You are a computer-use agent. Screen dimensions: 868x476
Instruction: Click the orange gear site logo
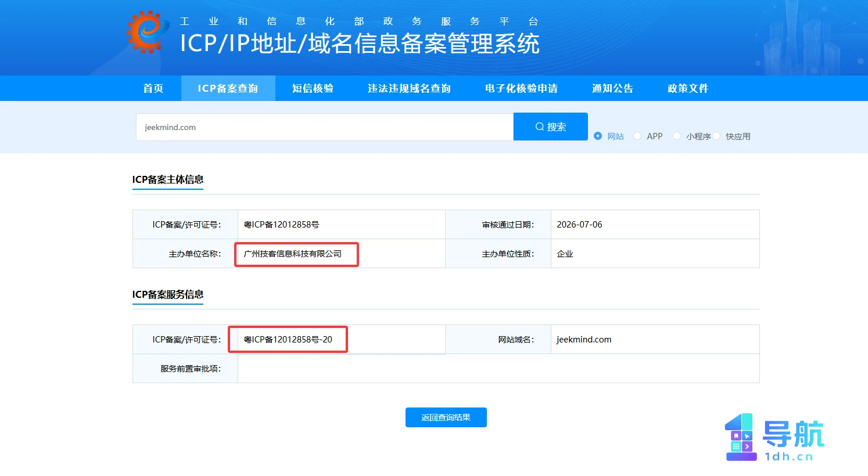click(x=148, y=32)
